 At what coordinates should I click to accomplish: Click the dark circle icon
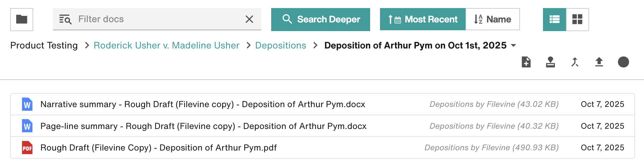click(623, 62)
